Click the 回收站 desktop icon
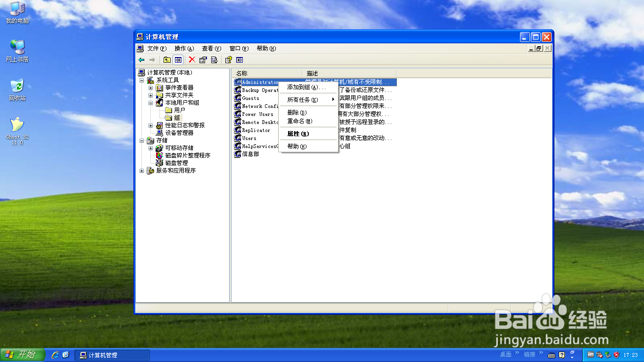644x362 pixels. [x=17, y=90]
